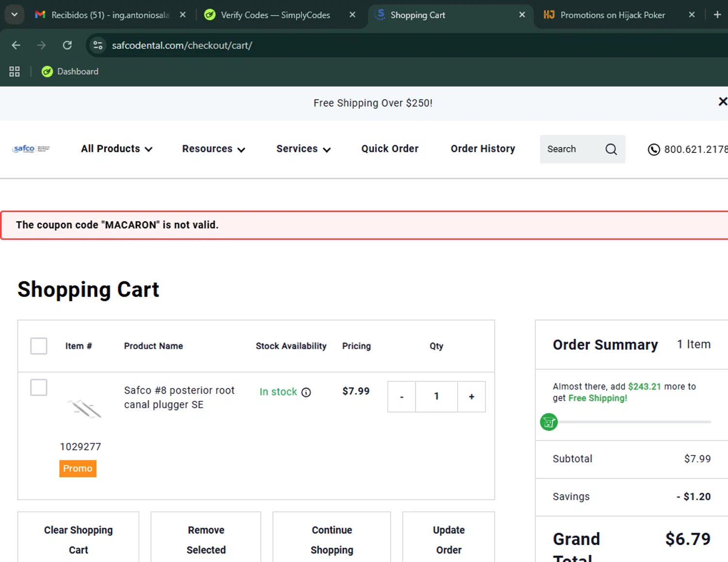The width and height of the screenshot is (728, 562).
Task: Click the address bar URL
Action: pyautogui.click(x=182, y=45)
